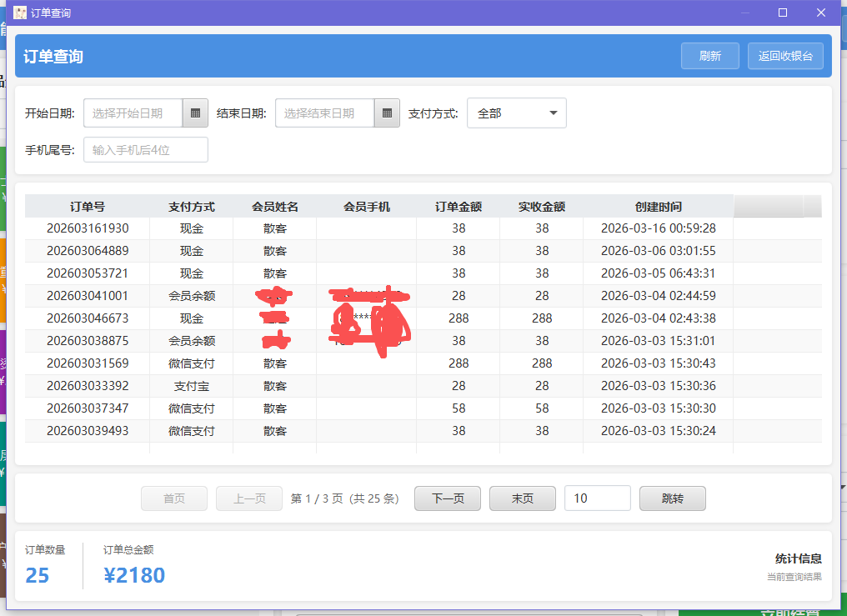This screenshot has height=616, width=847.
Task: Open the start date calendar picker
Action: click(194, 113)
